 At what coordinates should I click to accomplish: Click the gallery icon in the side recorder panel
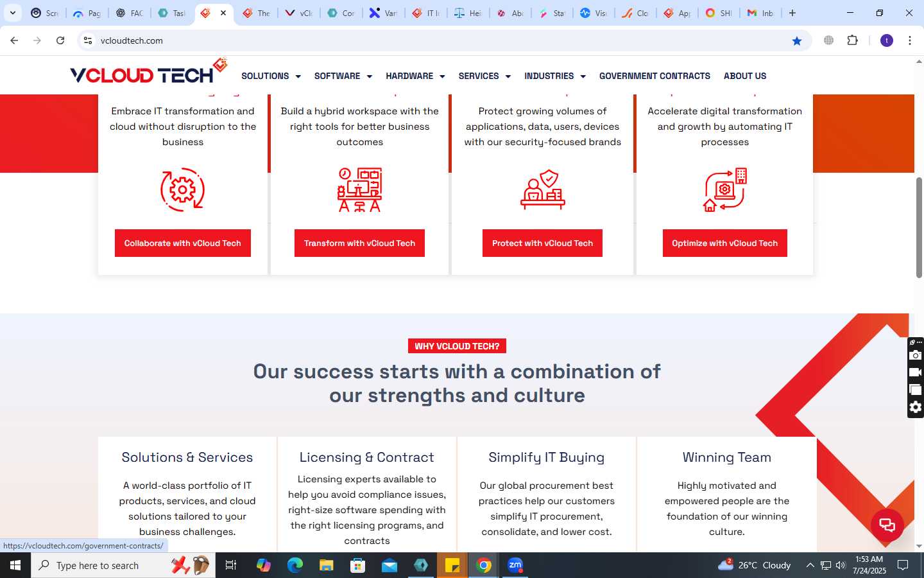coord(916,390)
